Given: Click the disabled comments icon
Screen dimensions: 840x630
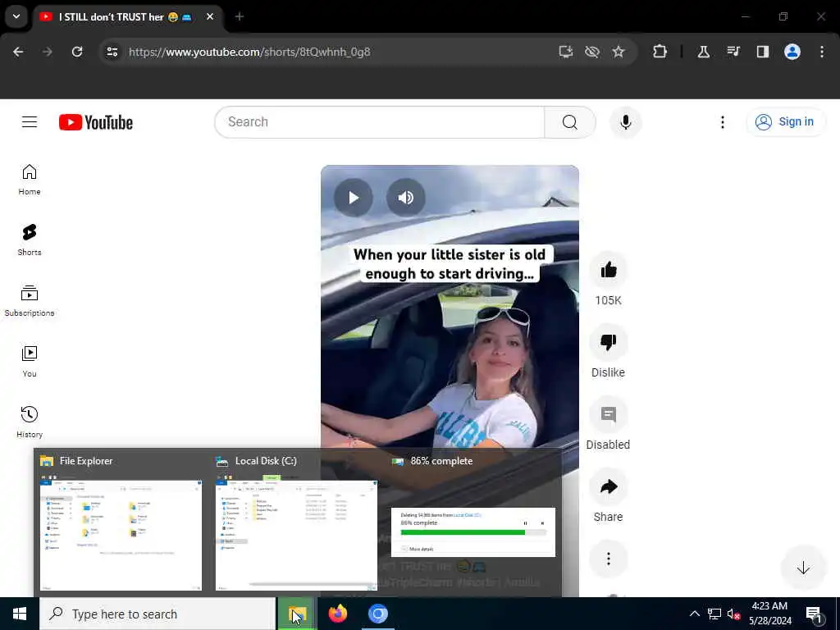Looking at the screenshot, I should [x=608, y=414].
